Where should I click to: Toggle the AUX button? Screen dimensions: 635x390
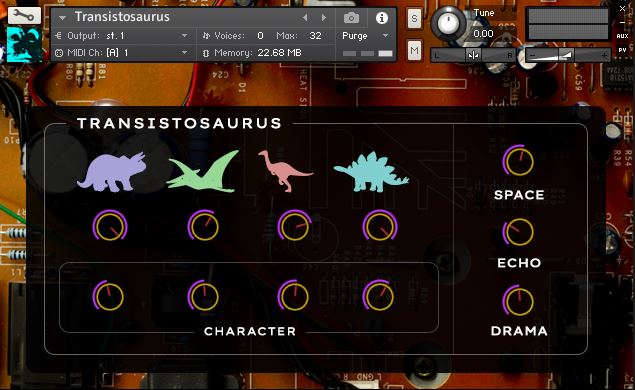tap(622, 36)
